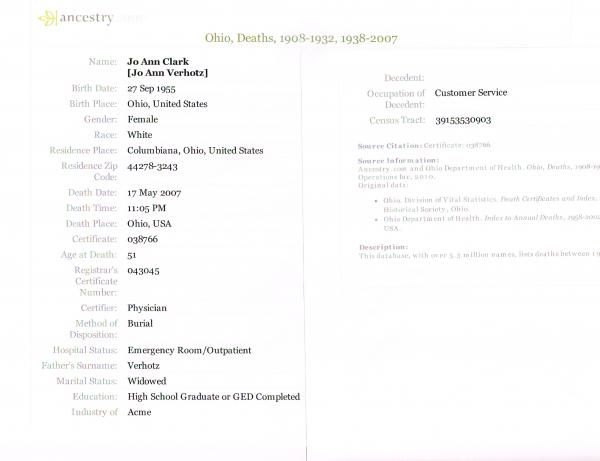Select education High School Graduate or GED Completed
This screenshot has height=461, width=600.
click(213, 397)
